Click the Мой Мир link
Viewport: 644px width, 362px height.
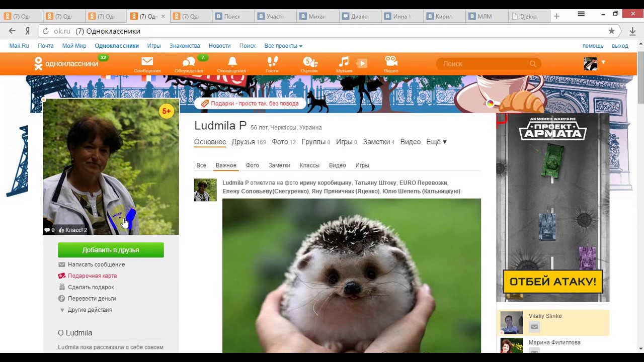pyautogui.click(x=74, y=46)
